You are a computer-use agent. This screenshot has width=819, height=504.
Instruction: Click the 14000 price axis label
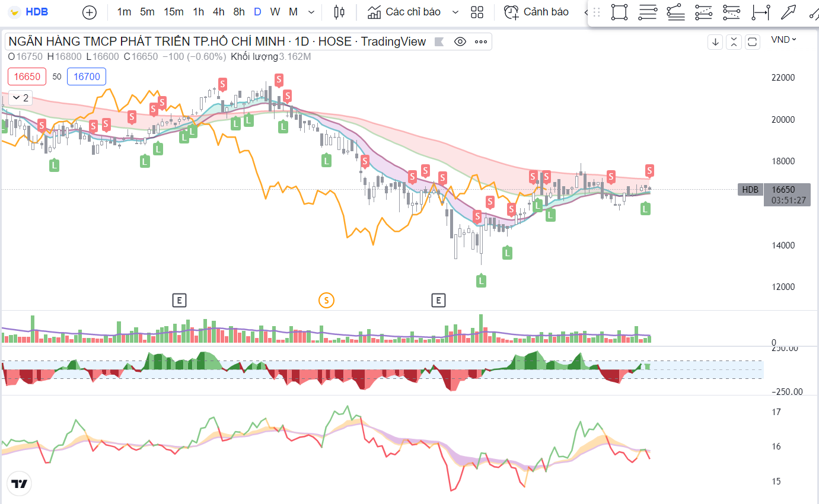click(783, 245)
